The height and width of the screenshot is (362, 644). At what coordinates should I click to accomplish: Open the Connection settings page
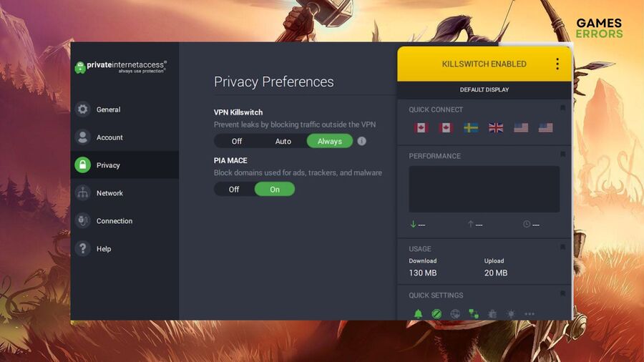(x=125, y=221)
